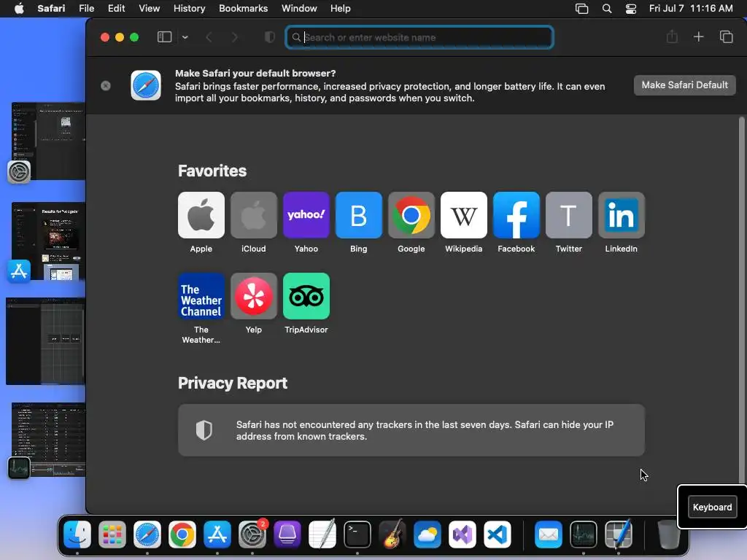The image size is (747, 560).
Task: Open Control Center in menu bar
Action: pyautogui.click(x=631, y=9)
